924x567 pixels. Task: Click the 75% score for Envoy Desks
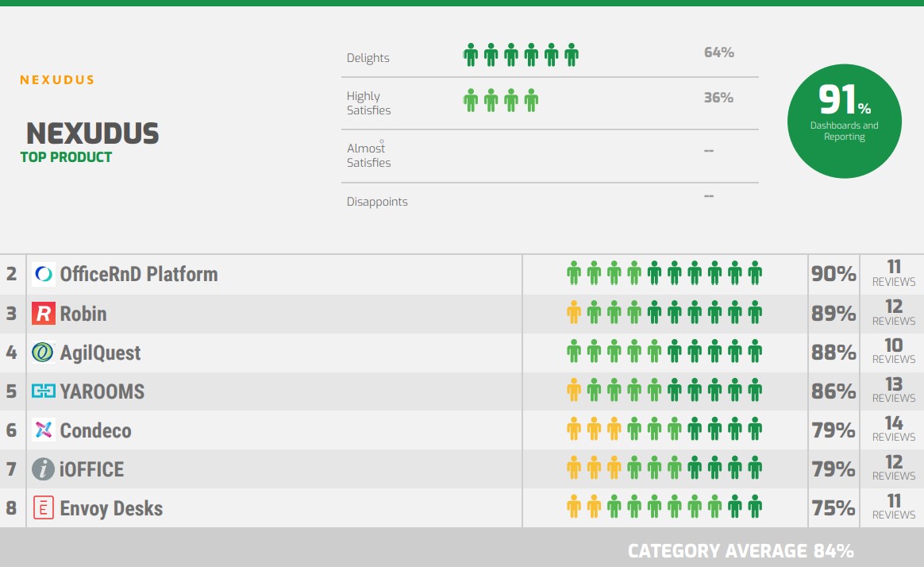pyautogui.click(x=834, y=507)
